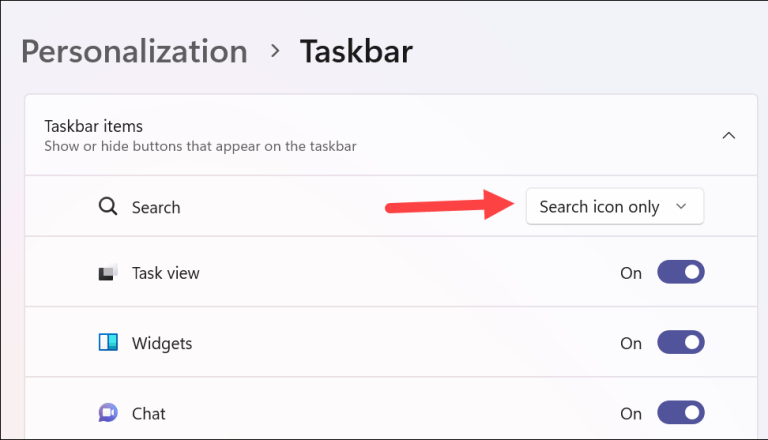The height and width of the screenshot is (440, 768).
Task: Click the Search row label
Action: coord(156,207)
